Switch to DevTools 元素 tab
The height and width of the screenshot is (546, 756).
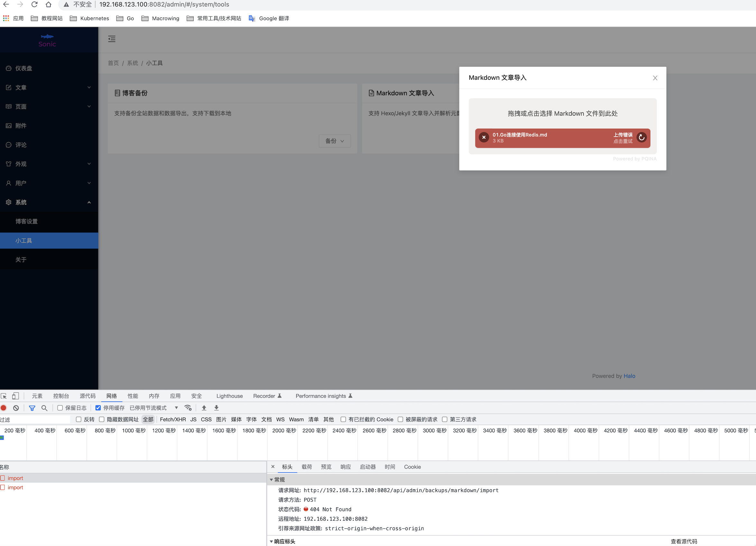(37, 396)
